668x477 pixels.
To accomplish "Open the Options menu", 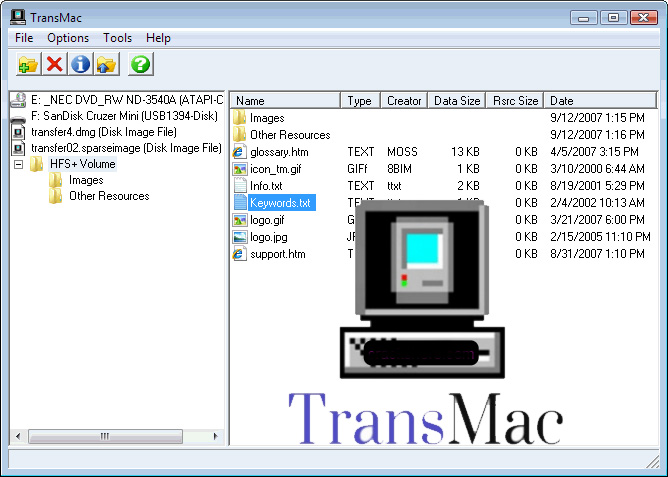I will [x=68, y=38].
